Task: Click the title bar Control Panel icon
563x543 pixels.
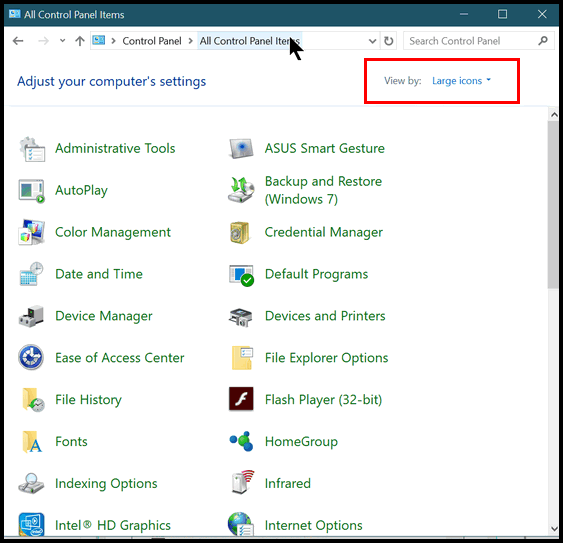Action: pos(15,14)
